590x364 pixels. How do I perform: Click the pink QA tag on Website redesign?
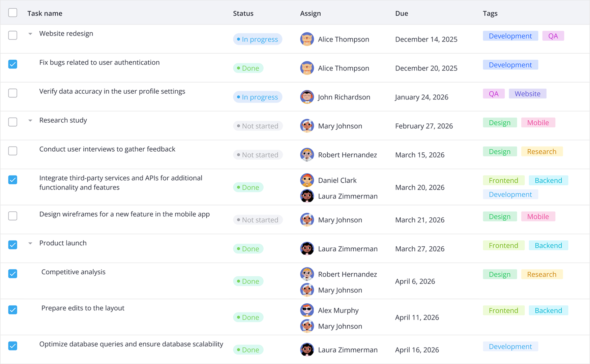553,36
